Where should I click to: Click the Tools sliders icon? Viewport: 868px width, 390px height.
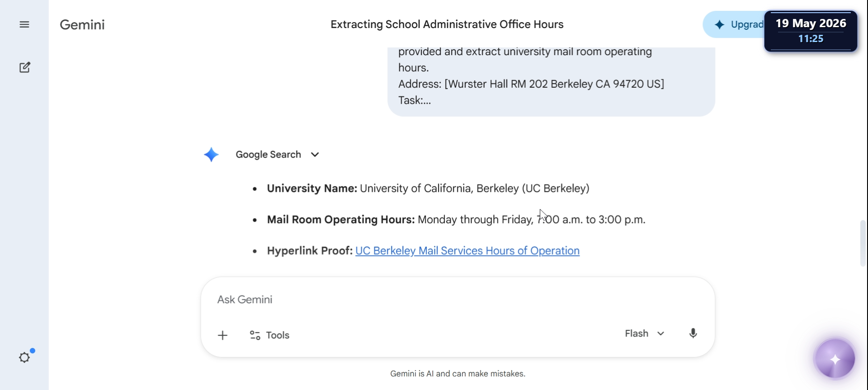tap(255, 335)
